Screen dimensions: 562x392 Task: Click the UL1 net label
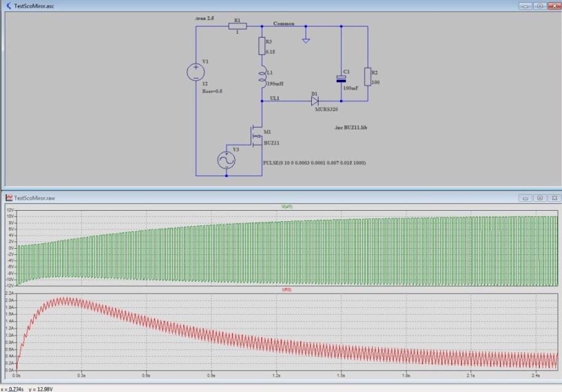274,98
